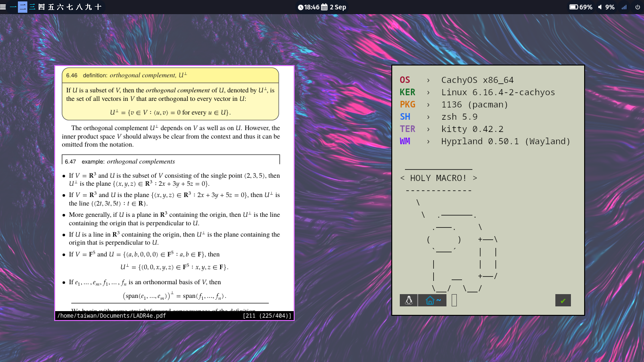Click the Linux Tux icon in the terminal prompt
This screenshot has width=644, height=362.
(408, 300)
